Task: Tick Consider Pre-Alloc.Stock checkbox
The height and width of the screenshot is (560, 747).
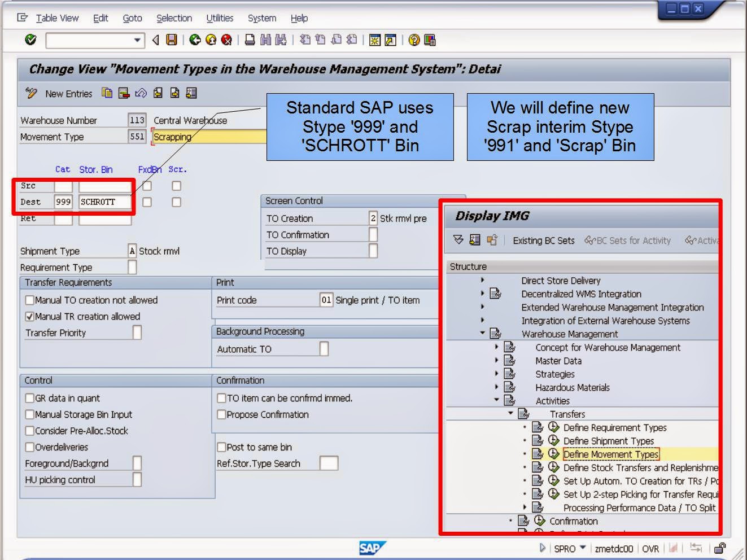Action: [x=30, y=431]
